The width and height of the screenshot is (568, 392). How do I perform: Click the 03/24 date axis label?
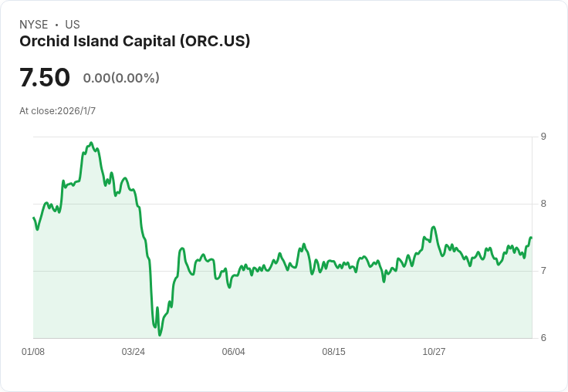[x=134, y=352]
